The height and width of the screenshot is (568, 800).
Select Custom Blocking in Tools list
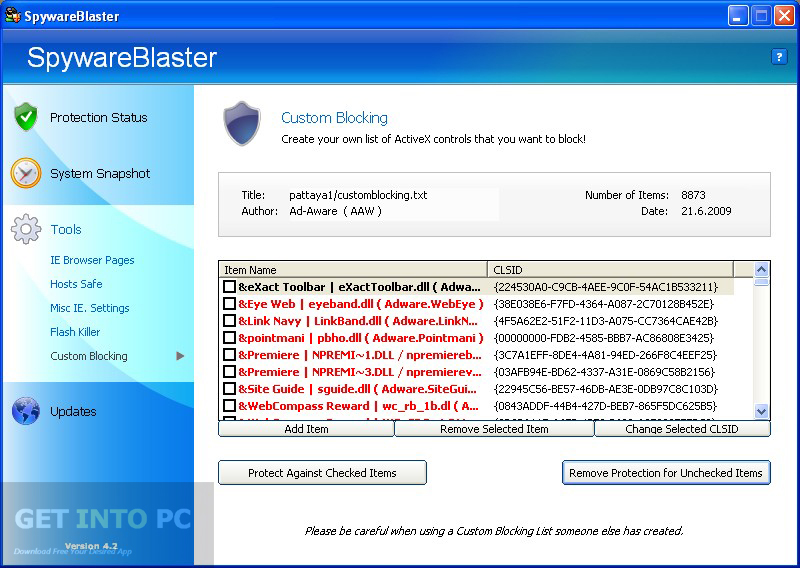[89, 356]
